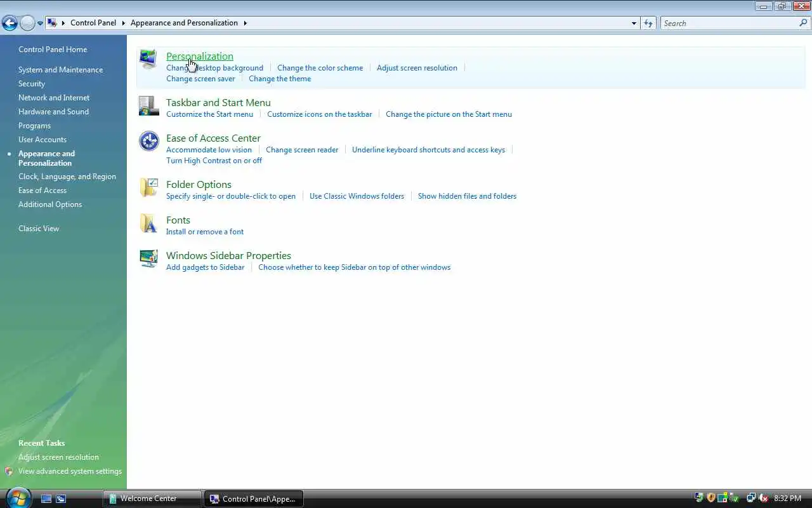The height and width of the screenshot is (508, 812).
Task: Open Control Panel Home
Action: 53,50
